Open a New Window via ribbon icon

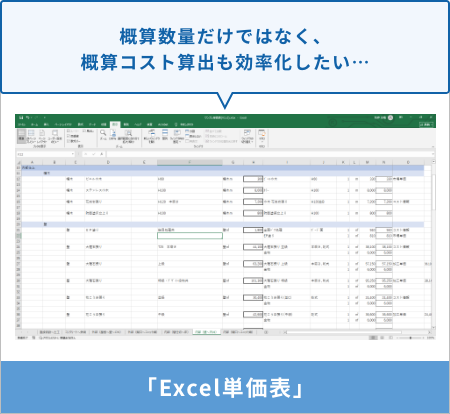151,136
